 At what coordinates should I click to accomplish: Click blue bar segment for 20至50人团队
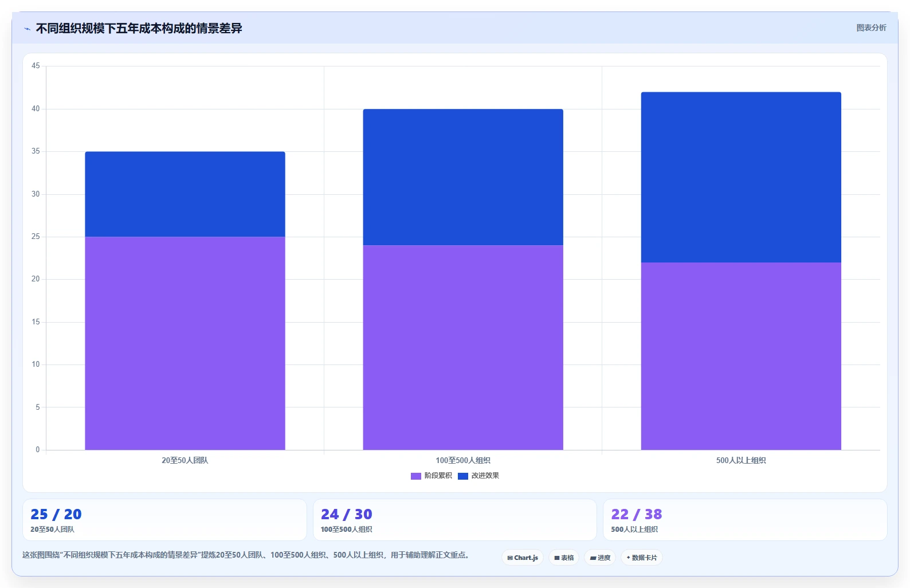pyautogui.click(x=185, y=194)
